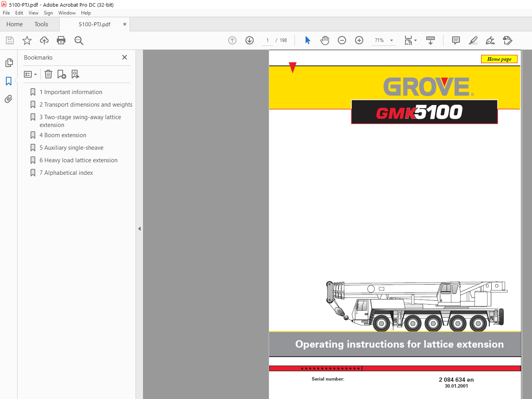This screenshot has height=399, width=532.
Task: Select the Highlight text tool
Action: 473,40
